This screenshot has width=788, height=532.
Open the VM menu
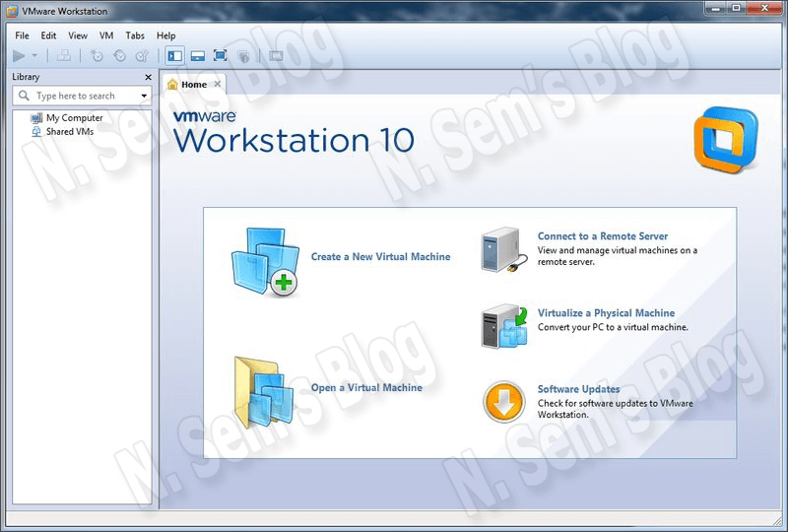pos(106,35)
